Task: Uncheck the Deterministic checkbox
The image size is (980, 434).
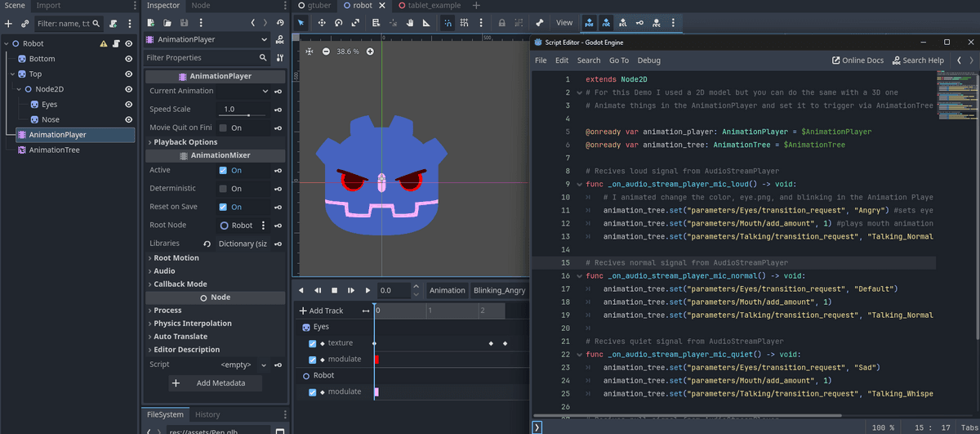Action: click(x=223, y=189)
